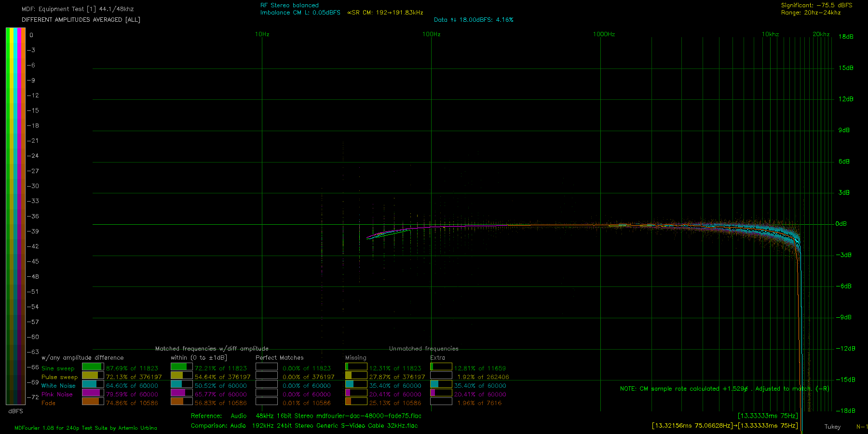Click DIFFERENT AMPLITUDES AVERAGED [ALL] heading
868x434 pixels.
point(81,20)
